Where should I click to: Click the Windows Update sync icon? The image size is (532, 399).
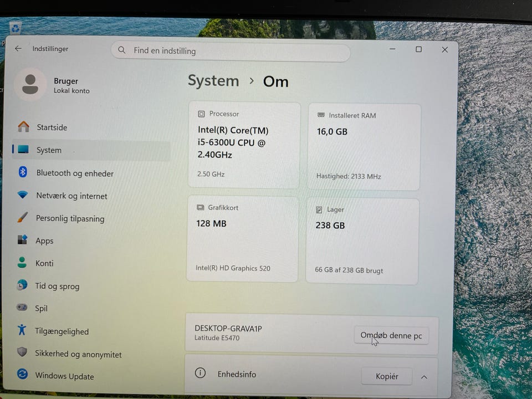coord(22,374)
